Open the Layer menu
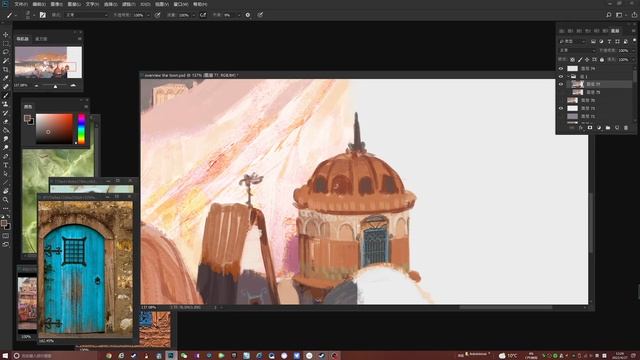Screen dimensions: 640x360 (x=74, y=4)
